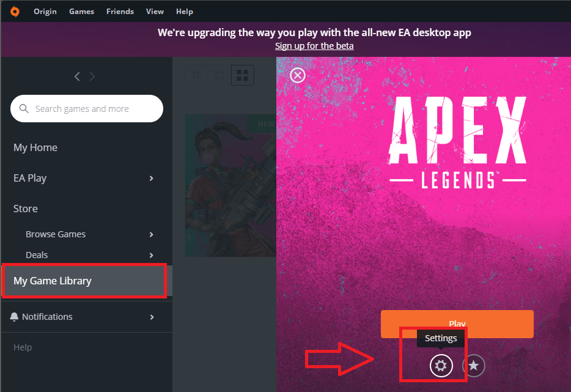Expand the Deals chevron
The height and width of the screenshot is (392, 571).
[151, 256]
